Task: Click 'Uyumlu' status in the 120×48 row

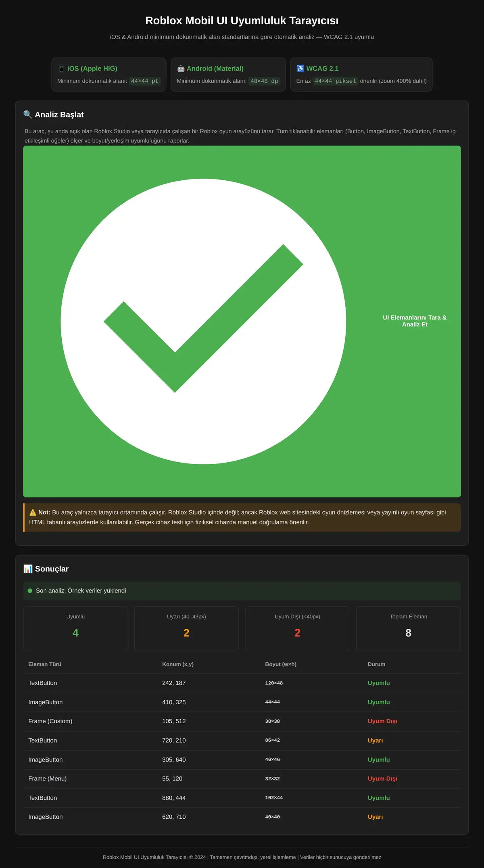Action: 379,683
